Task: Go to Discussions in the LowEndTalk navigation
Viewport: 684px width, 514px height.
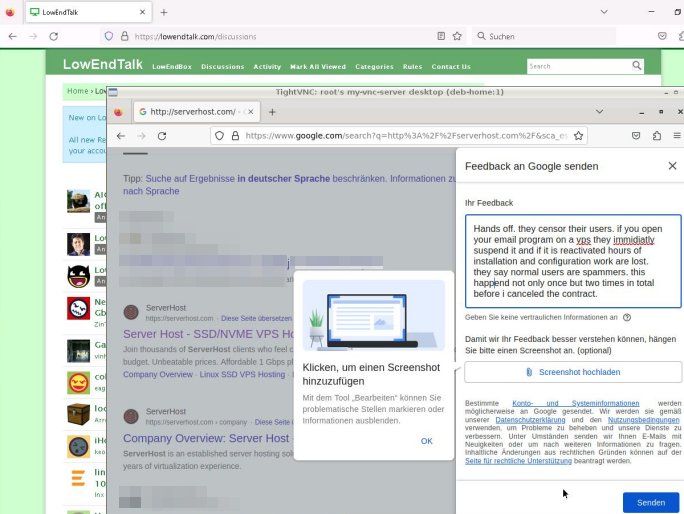Action: [222, 67]
